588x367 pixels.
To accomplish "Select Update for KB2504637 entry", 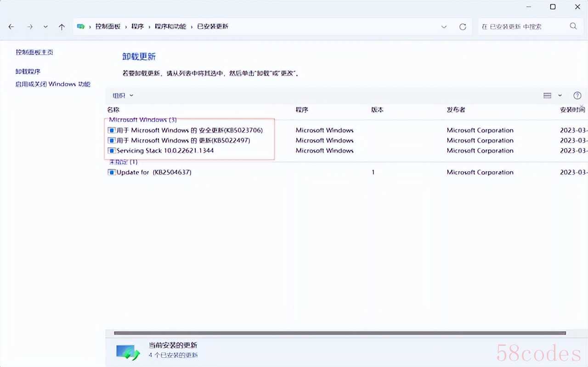I will click(x=153, y=172).
